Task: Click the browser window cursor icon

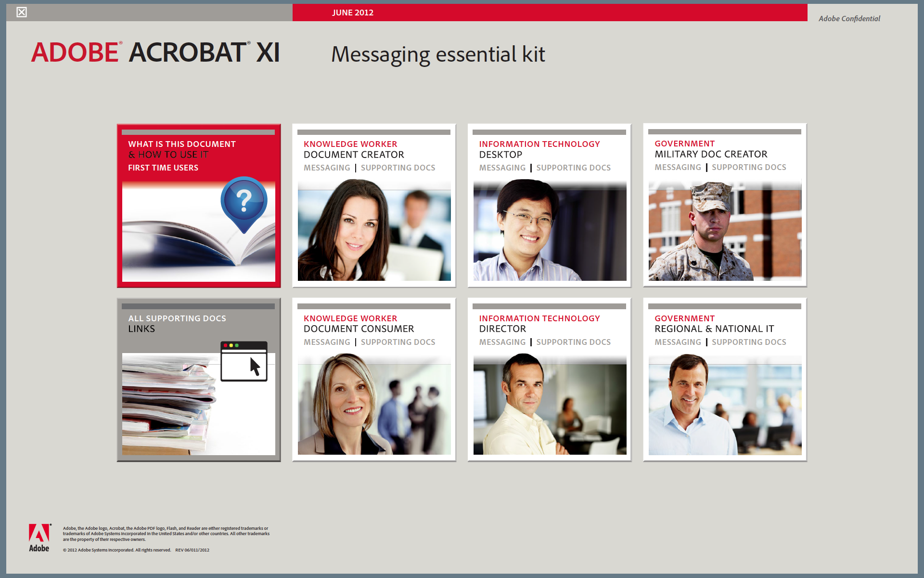Action: pos(244,361)
